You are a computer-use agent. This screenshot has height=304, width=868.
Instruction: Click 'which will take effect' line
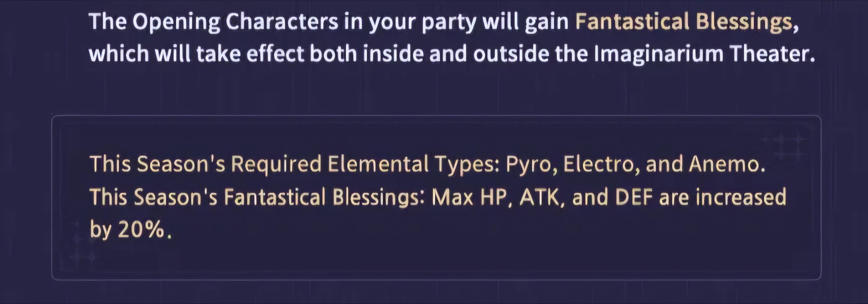coord(197,54)
